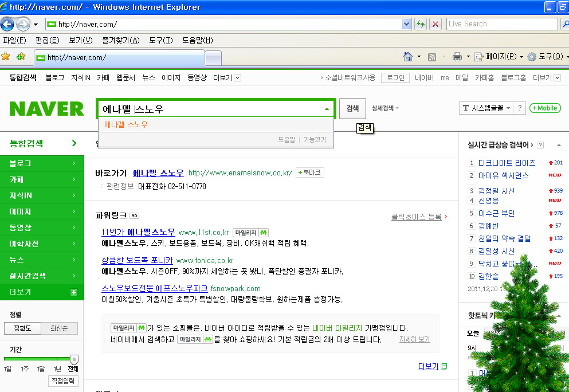Click the +Mobile badge
569x392 pixels.
click(x=545, y=108)
